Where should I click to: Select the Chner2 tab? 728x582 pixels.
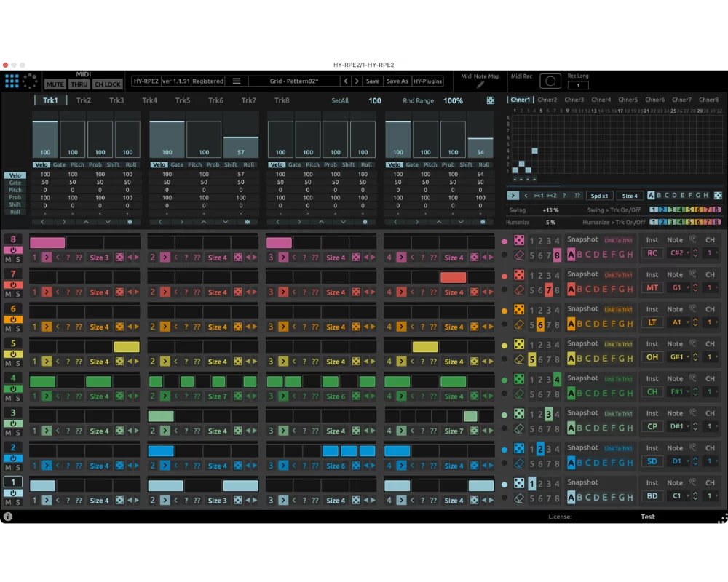point(547,100)
